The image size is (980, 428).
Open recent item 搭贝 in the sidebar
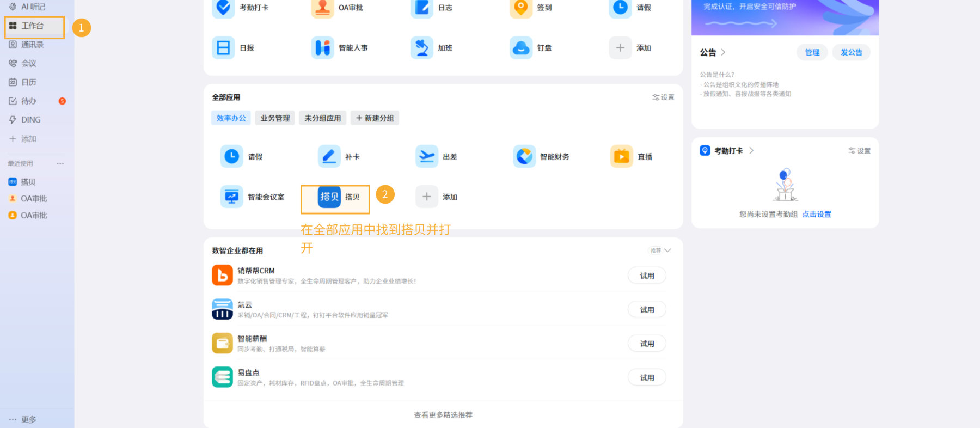22,182
